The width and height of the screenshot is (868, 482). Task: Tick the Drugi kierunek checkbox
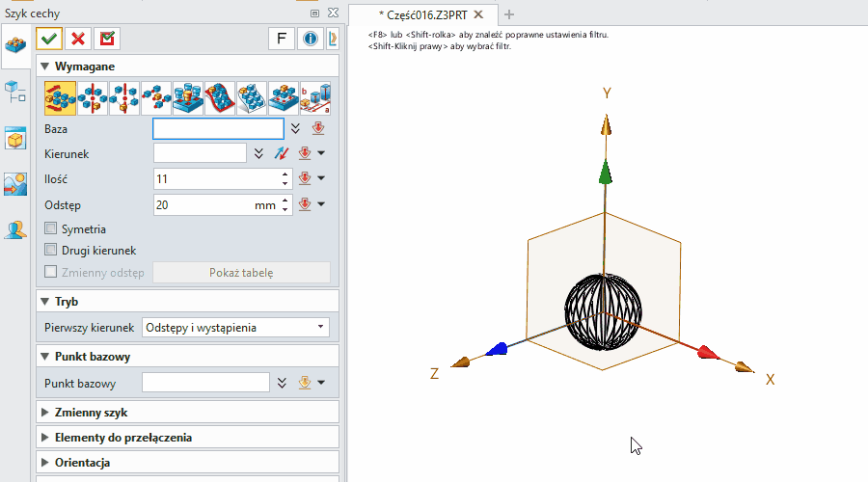[x=51, y=251]
